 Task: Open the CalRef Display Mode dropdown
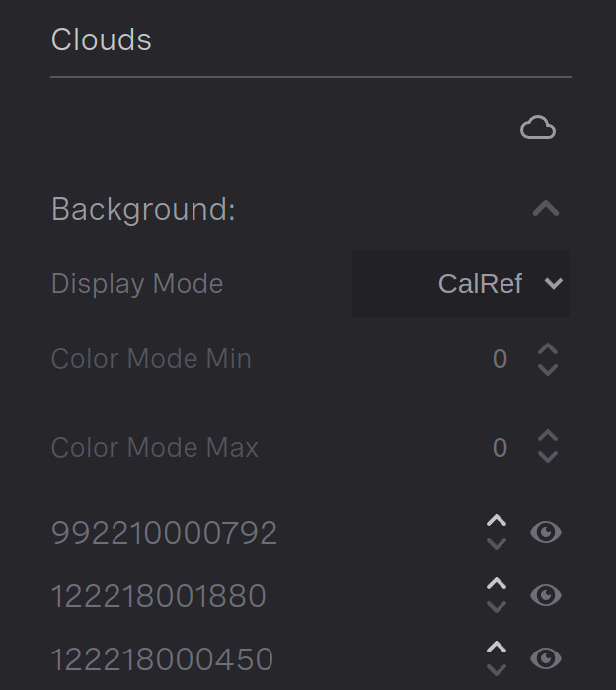point(461,283)
